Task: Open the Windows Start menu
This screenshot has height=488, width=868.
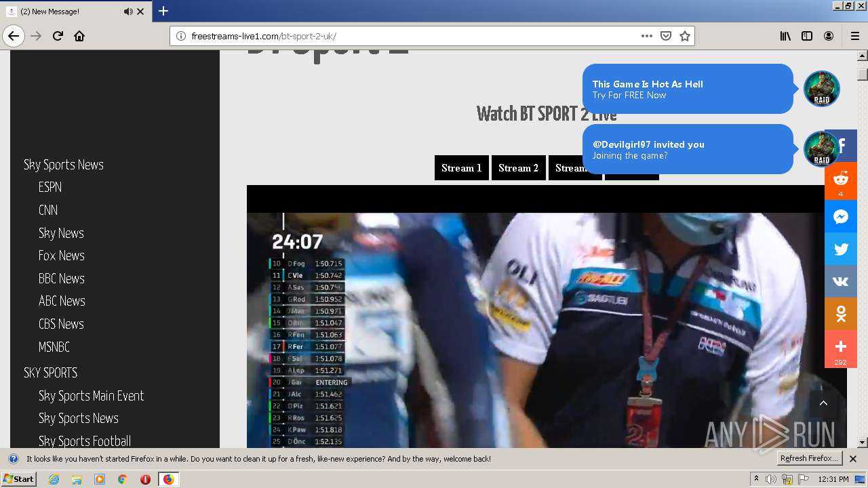Action: coord(18,479)
